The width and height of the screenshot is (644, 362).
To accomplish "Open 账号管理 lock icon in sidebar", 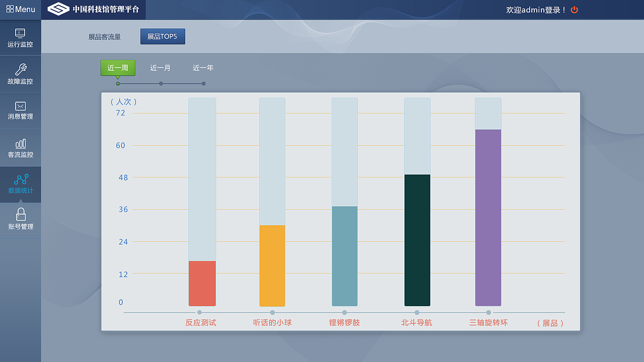I will [21, 215].
